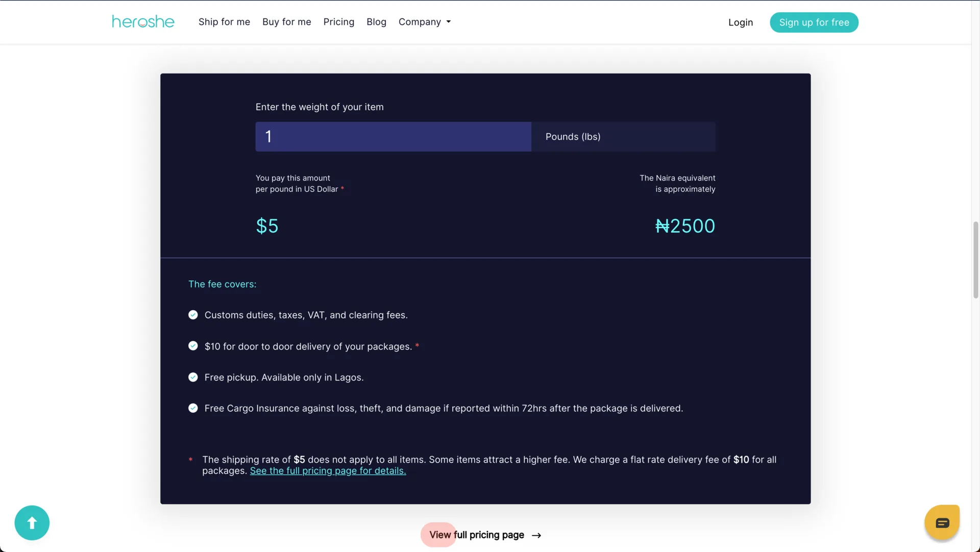980x552 pixels.
Task: Click checkmark icon beside Customs duties line
Action: [x=193, y=315]
